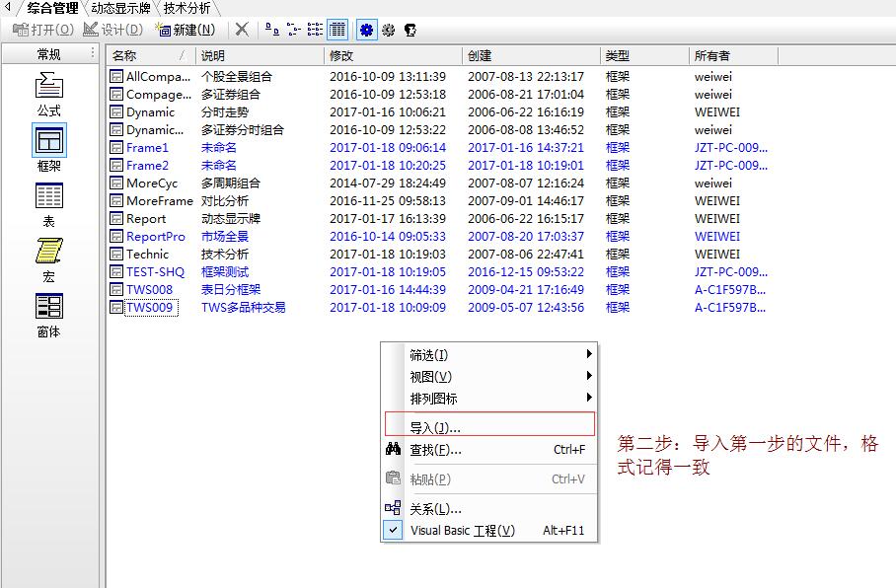The width and height of the screenshot is (896, 588).
Task: Click the frame icon of Technic row
Action: click(x=116, y=254)
